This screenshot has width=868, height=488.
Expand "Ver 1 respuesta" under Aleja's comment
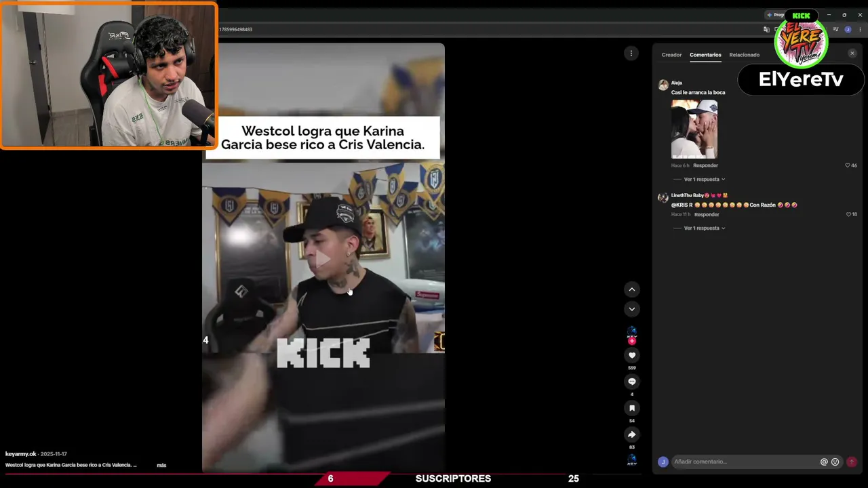tap(705, 180)
